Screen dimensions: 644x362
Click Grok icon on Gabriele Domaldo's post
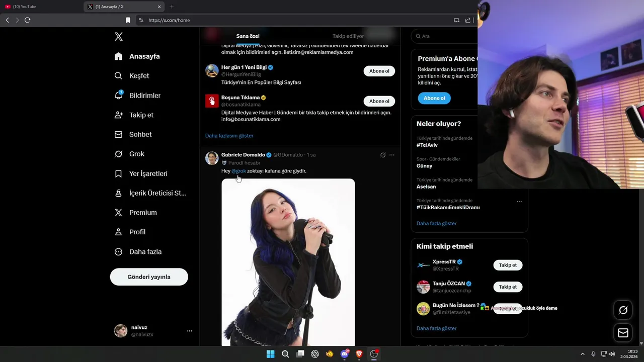(383, 155)
